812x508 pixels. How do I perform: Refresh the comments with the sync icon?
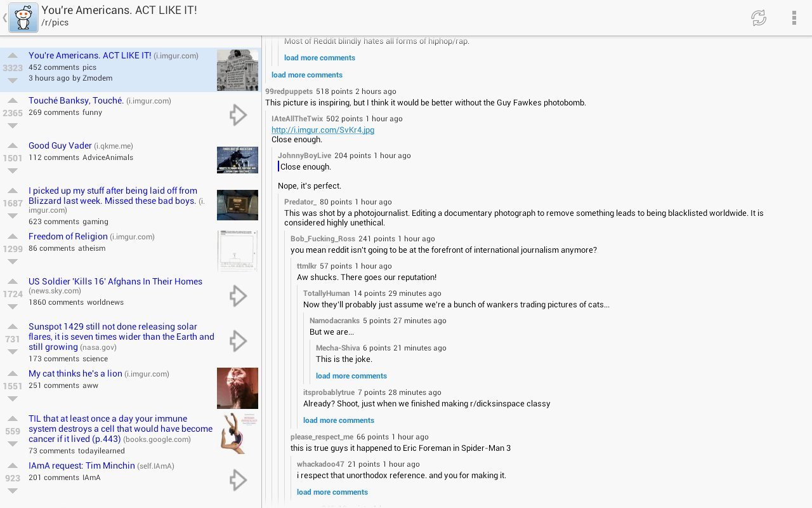(759, 18)
